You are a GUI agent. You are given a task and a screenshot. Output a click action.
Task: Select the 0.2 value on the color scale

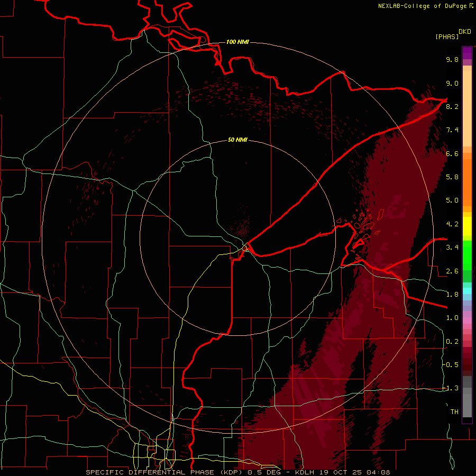pos(452,342)
